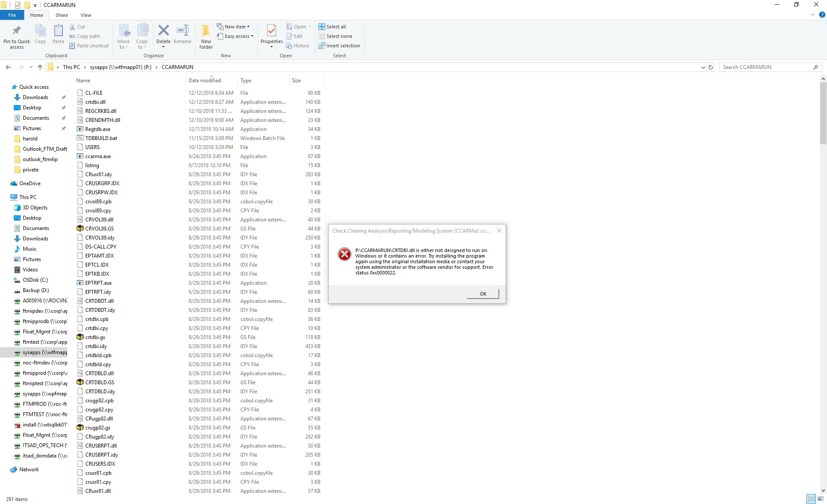Image resolution: width=827 pixels, height=504 pixels.
Task: Click the vertical scrollbar thumb in the file list
Action: point(823,113)
